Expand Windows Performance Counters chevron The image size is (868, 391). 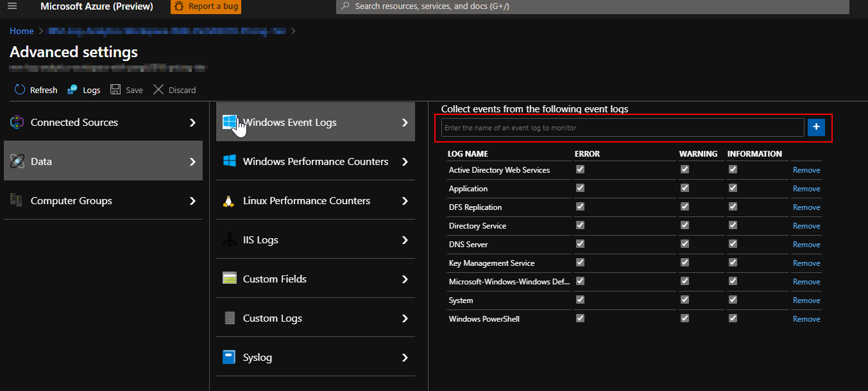405,162
